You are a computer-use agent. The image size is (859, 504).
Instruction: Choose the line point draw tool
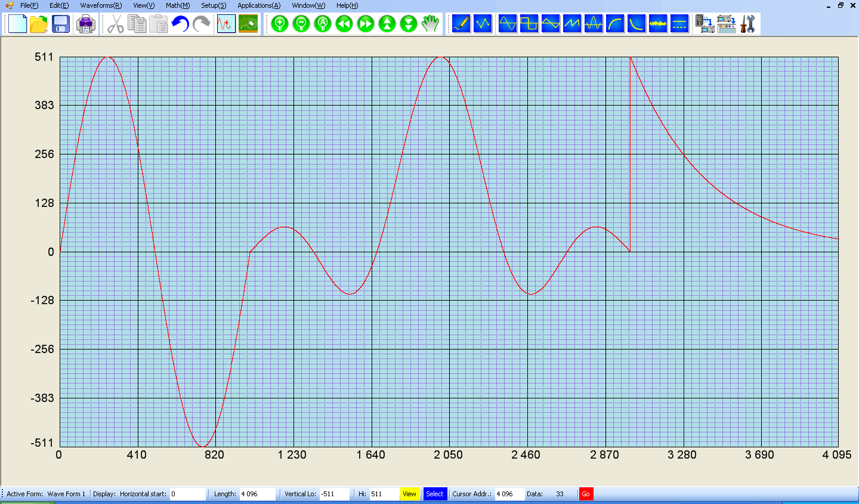tap(483, 24)
